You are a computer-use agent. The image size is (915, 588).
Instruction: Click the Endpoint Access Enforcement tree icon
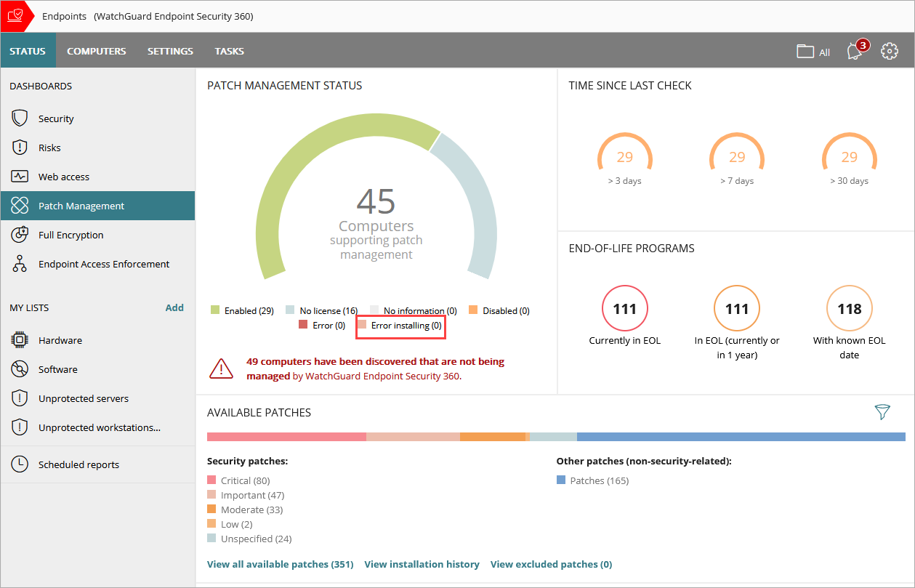(x=20, y=264)
